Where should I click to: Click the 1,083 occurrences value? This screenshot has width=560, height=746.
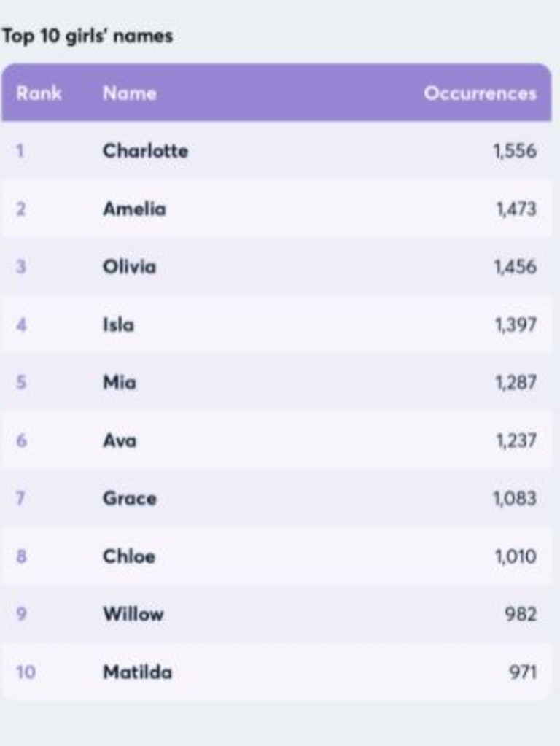pos(515,499)
